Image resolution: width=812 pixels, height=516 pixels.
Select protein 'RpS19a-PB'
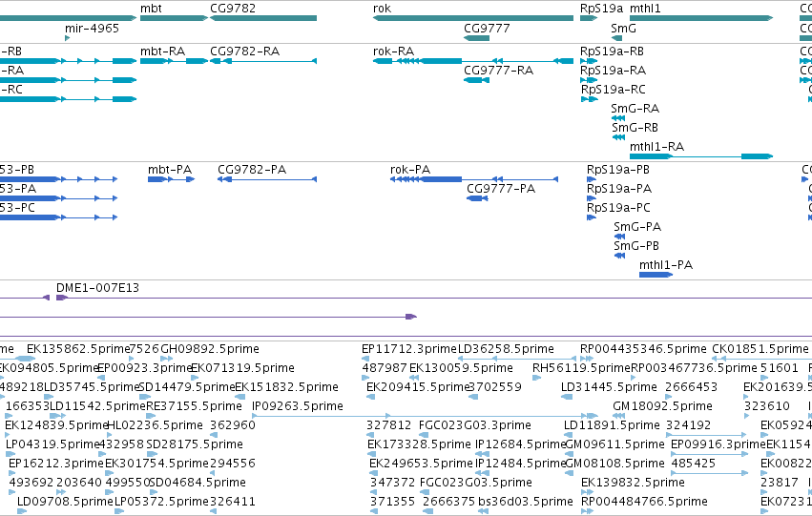(x=592, y=179)
